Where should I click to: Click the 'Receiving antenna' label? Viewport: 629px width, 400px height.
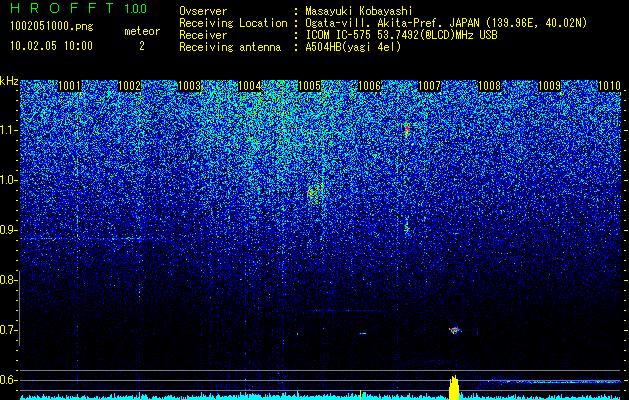pyautogui.click(x=230, y=47)
